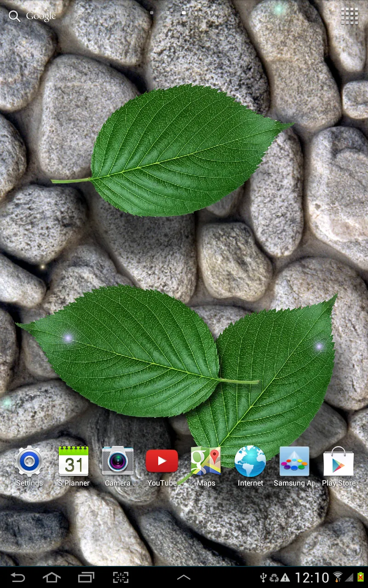Launch S Planner calendar
The width and height of the screenshot is (368, 588).
point(74,466)
